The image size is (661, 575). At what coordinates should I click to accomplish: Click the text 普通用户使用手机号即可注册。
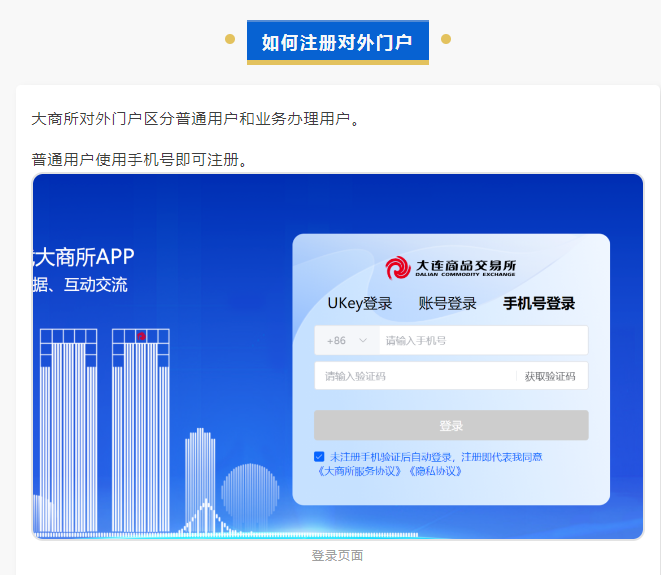point(140,160)
